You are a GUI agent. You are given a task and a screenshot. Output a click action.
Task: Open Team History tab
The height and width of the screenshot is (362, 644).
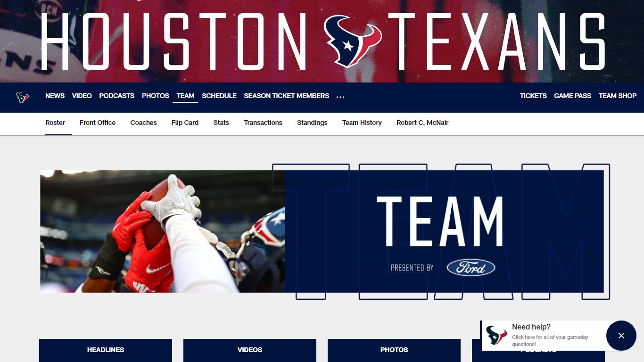(x=362, y=123)
